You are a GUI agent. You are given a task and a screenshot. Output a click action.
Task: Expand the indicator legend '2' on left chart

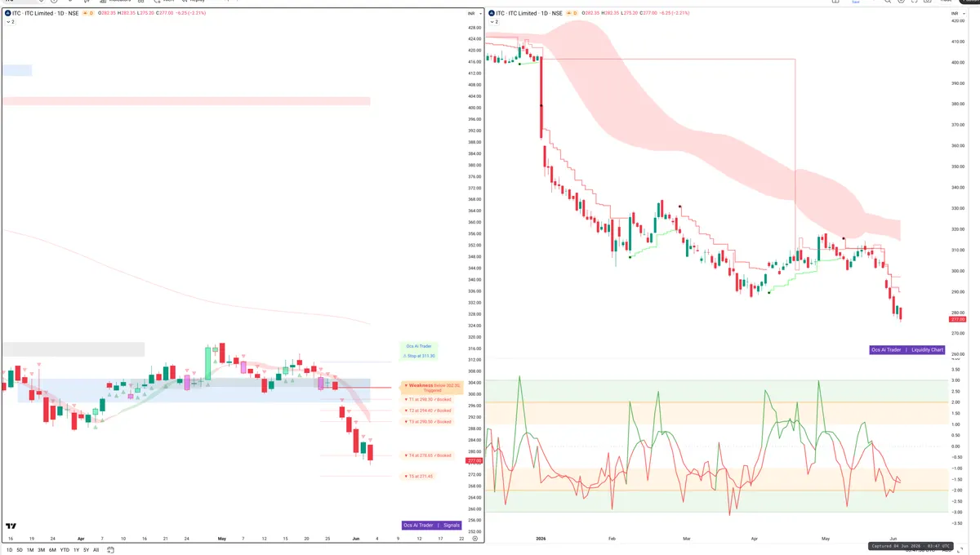[x=10, y=22]
